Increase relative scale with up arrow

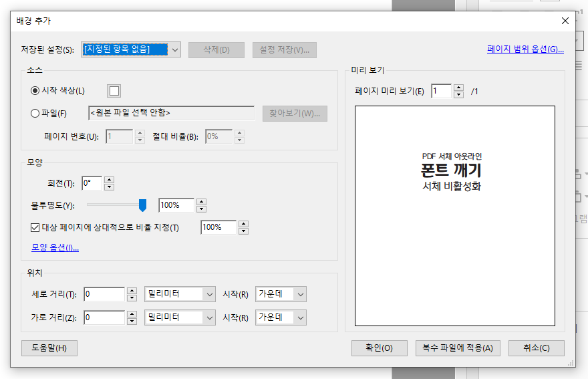point(243,224)
